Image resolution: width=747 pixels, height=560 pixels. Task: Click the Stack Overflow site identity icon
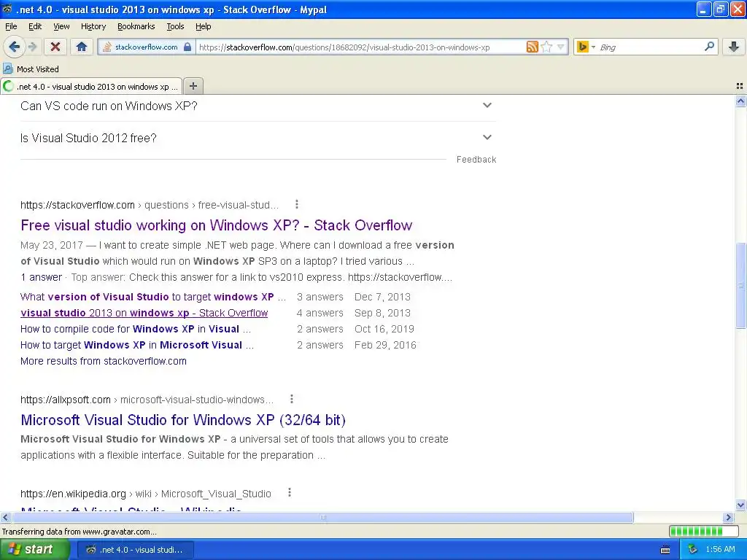pos(107,47)
